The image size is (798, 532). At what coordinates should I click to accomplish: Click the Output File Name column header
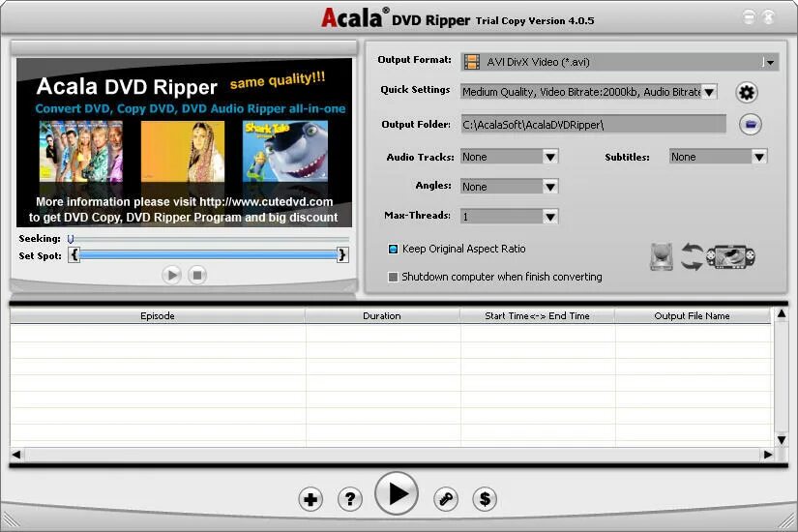pos(693,315)
